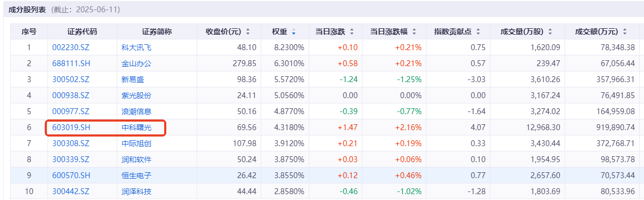Image resolution: width=644 pixels, height=200 pixels.
Task: Open security code 300442.SZ
Action: pyautogui.click(x=70, y=191)
